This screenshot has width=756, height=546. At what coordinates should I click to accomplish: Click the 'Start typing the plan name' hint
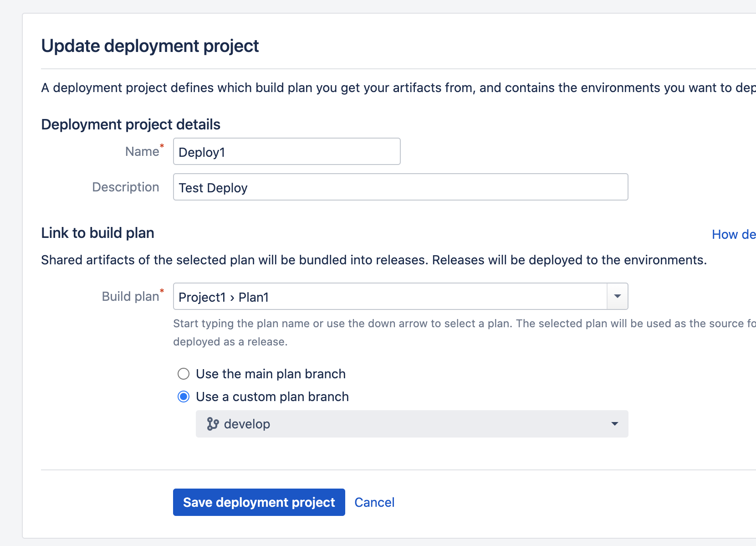[465, 333]
